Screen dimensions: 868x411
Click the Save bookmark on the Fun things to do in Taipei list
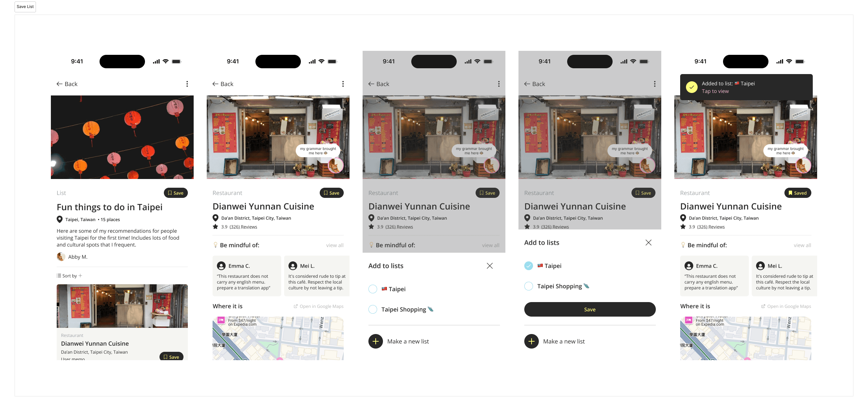175,193
